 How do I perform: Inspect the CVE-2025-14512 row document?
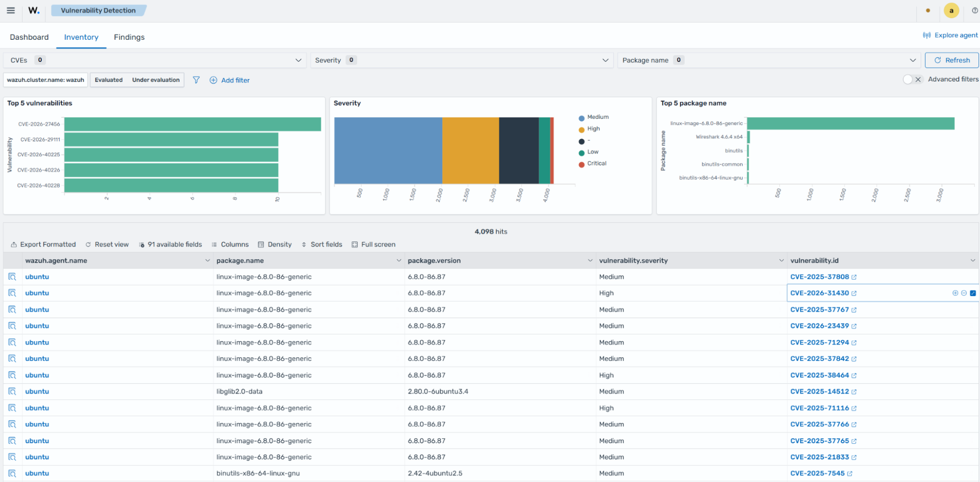pyautogui.click(x=12, y=392)
